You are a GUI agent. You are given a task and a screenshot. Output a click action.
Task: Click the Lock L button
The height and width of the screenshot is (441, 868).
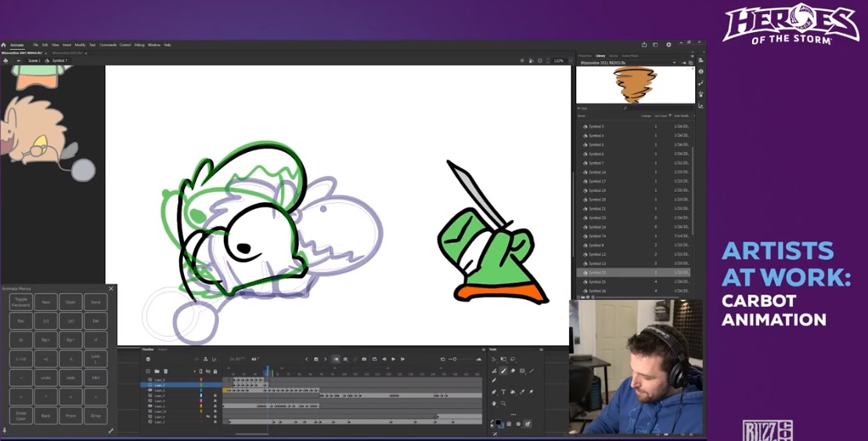95,359
